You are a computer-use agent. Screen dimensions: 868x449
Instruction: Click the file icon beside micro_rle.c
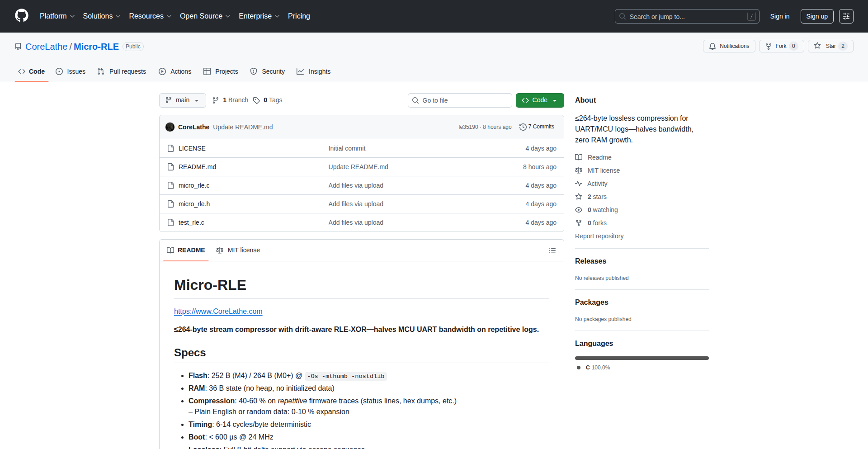170,185
